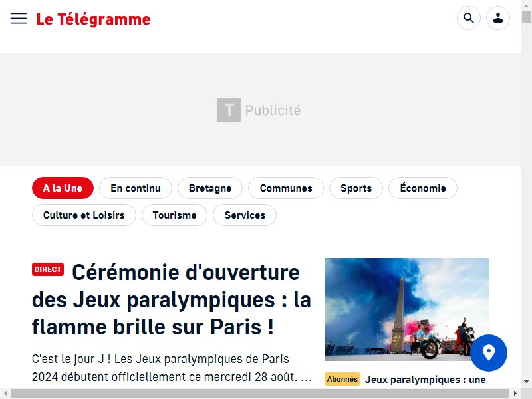Open the Bretagne section

[x=210, y=188]
